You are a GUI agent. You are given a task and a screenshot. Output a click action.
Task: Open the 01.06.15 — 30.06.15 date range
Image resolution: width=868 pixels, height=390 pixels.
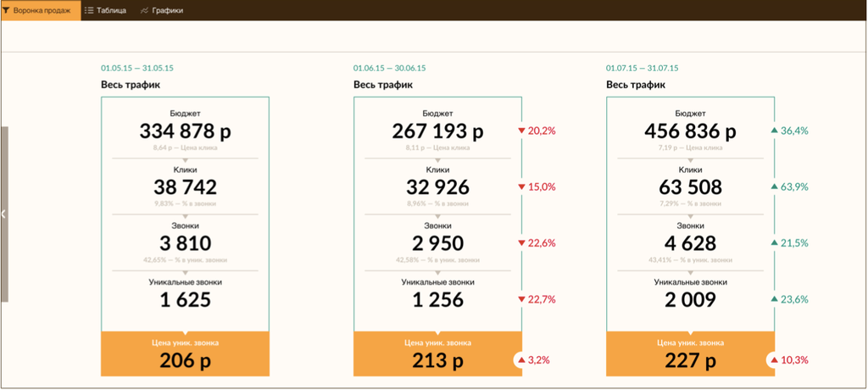pos(389,68)
